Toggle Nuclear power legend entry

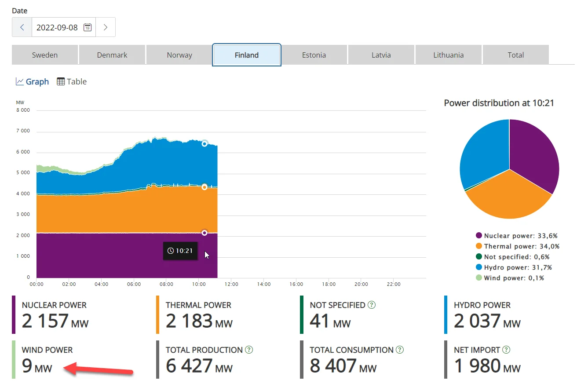[516, 236]
